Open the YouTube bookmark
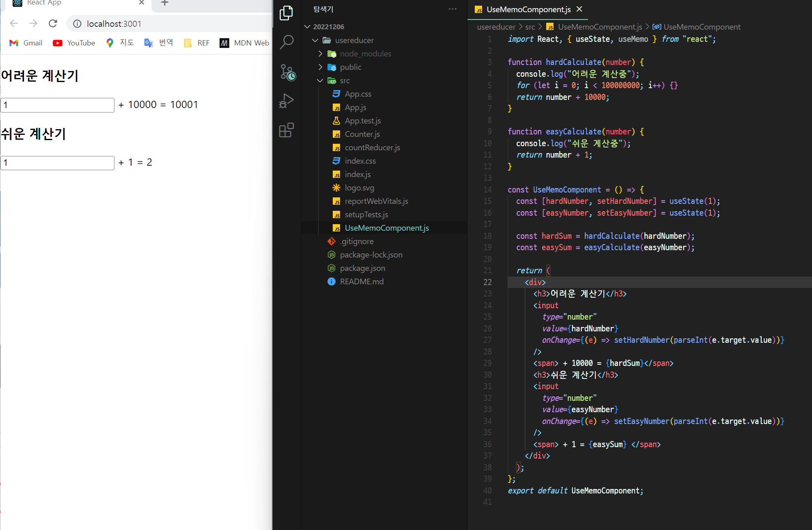This screenshot has width=812, height=530. tap(74, 43)
